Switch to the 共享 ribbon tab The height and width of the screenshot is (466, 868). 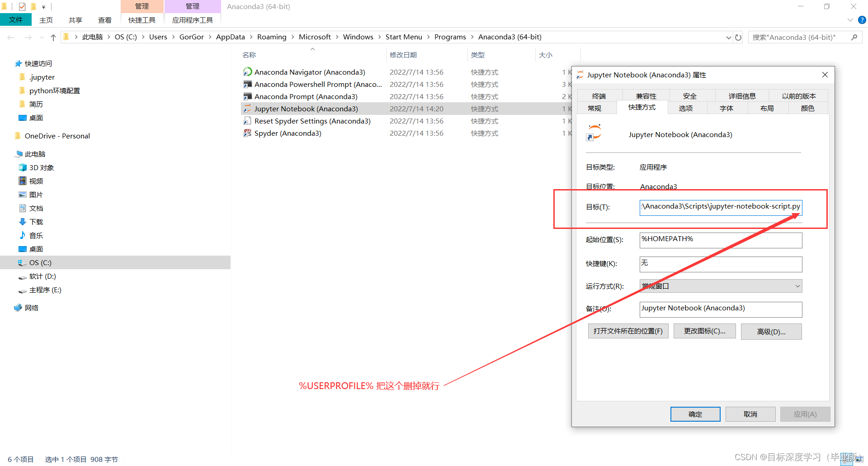75,20
